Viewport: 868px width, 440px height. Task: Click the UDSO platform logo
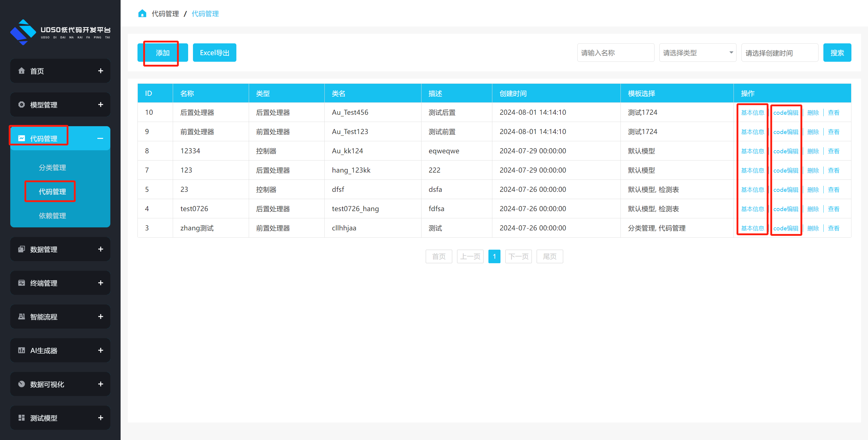(23, 32)
